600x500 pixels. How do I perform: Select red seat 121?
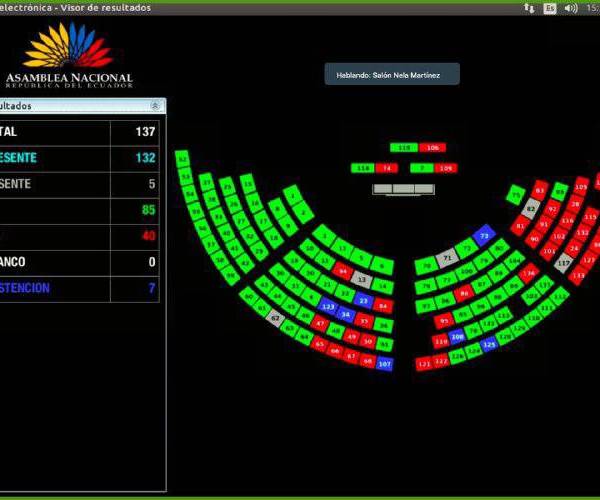point(425,363)
